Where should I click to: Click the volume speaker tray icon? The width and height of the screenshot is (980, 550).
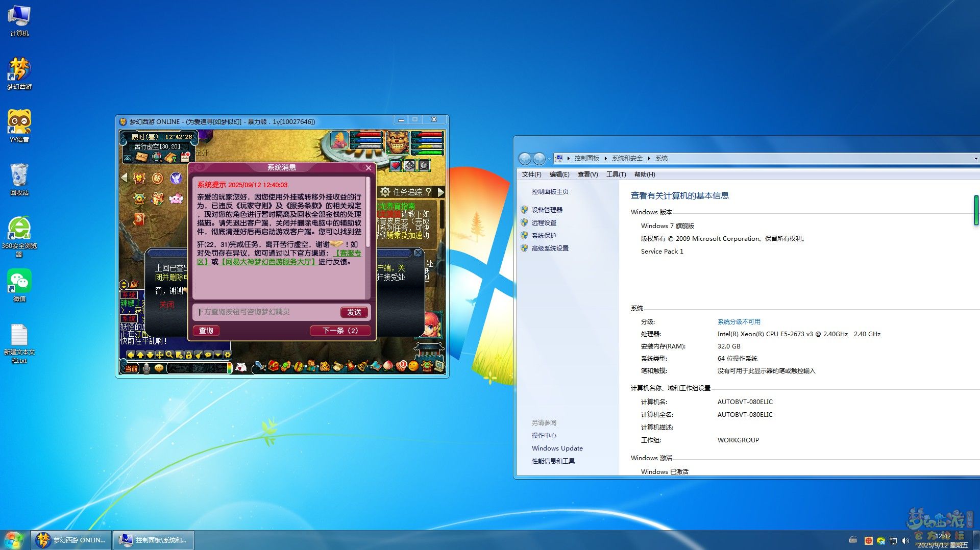(x=905, y=540)
